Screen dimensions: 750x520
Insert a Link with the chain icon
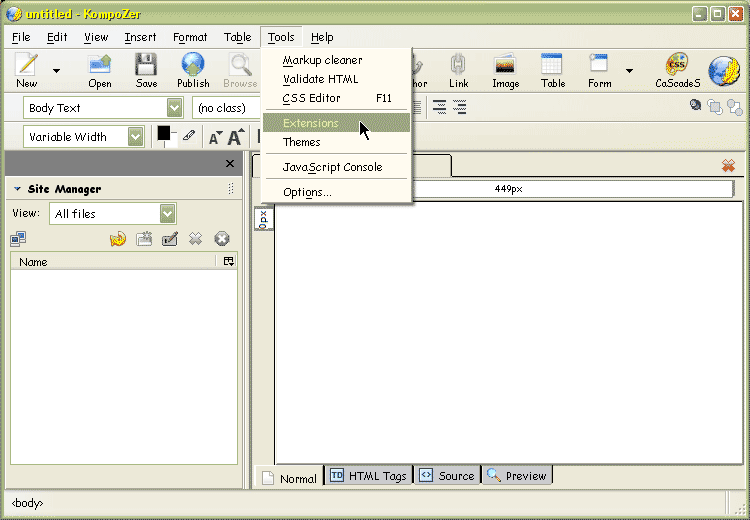coord(458,70)
